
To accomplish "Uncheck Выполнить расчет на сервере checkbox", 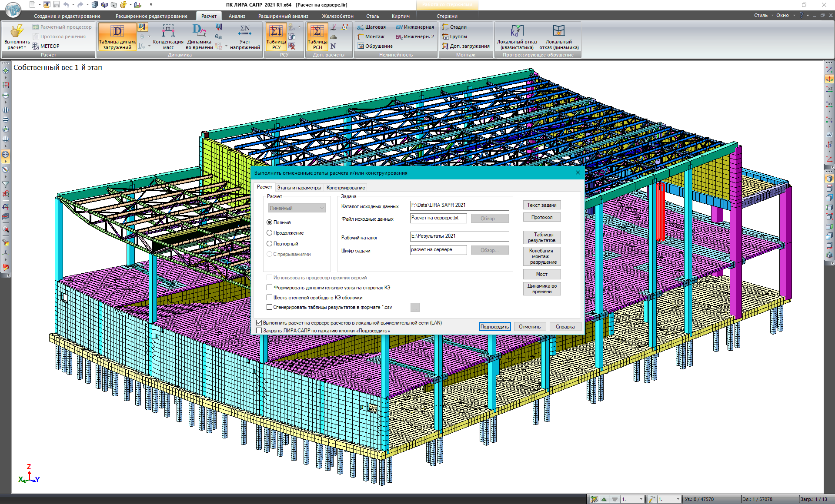I will (259, 323).
